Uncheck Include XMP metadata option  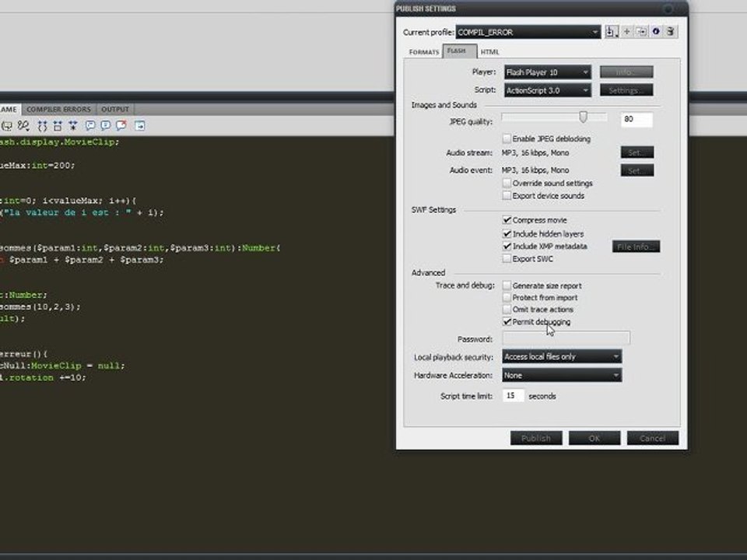507,247
